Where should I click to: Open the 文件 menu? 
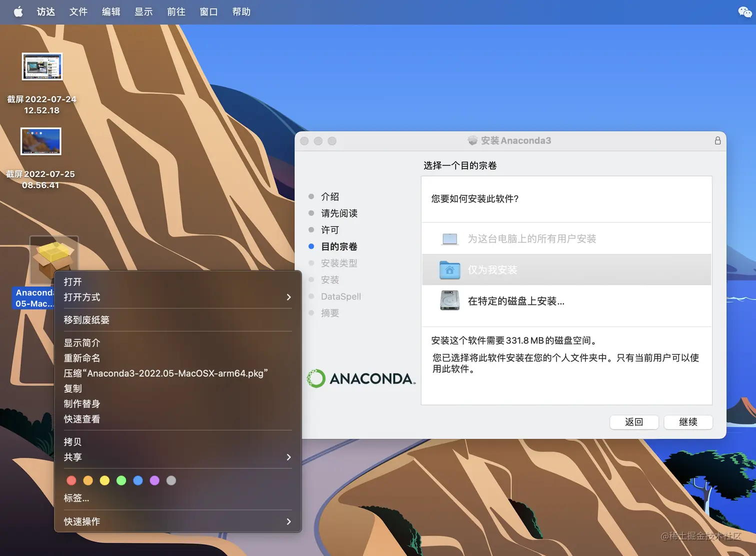pos(78,11)
